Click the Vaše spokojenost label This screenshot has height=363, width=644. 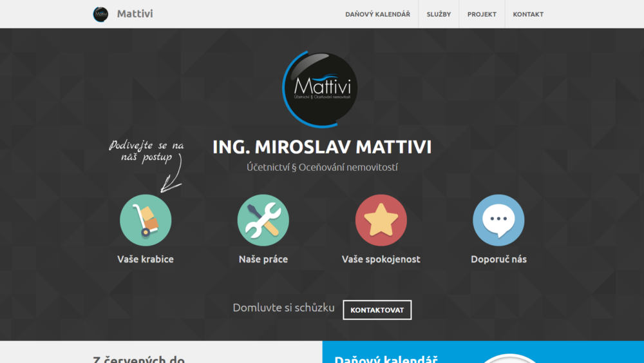(x=381, y=259)
